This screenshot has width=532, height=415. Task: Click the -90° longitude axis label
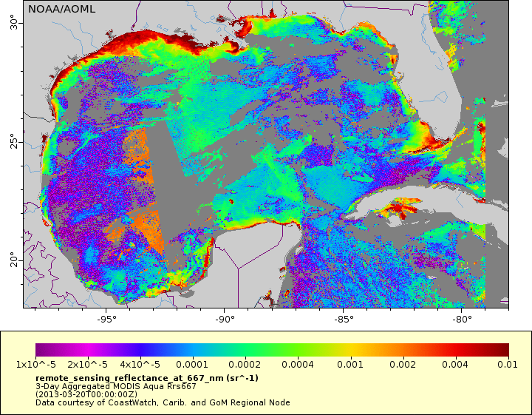(x=225, y=320)
